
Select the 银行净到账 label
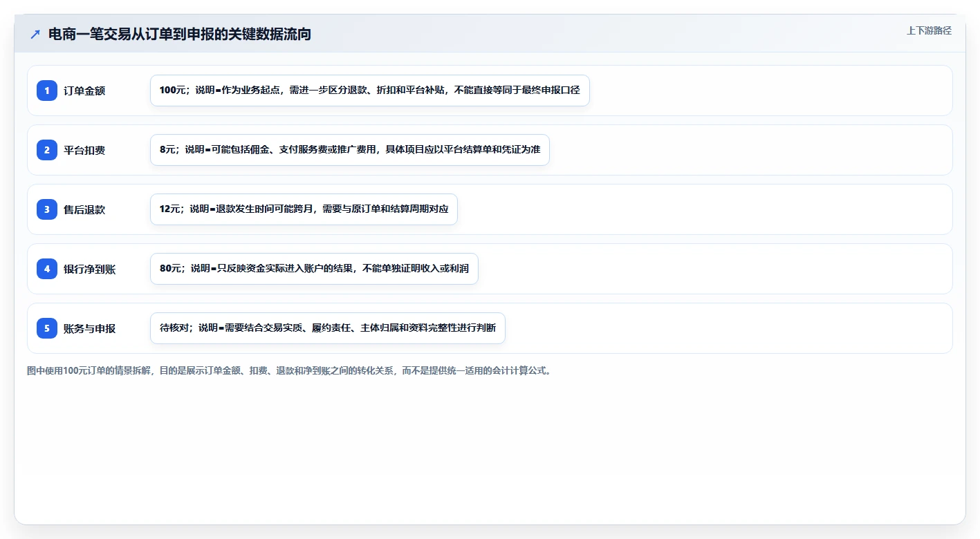pyautogui.click(x=89, y=269)
